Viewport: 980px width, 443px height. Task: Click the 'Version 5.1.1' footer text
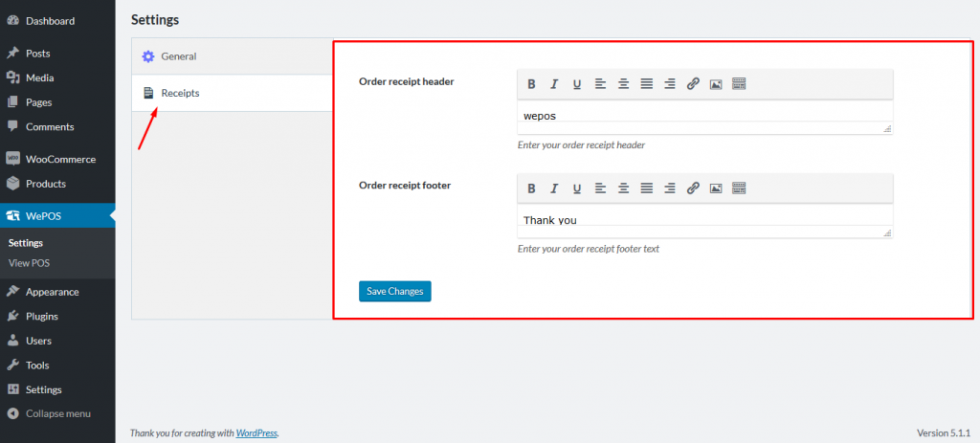pyautogui.click(x=943, y=432)
